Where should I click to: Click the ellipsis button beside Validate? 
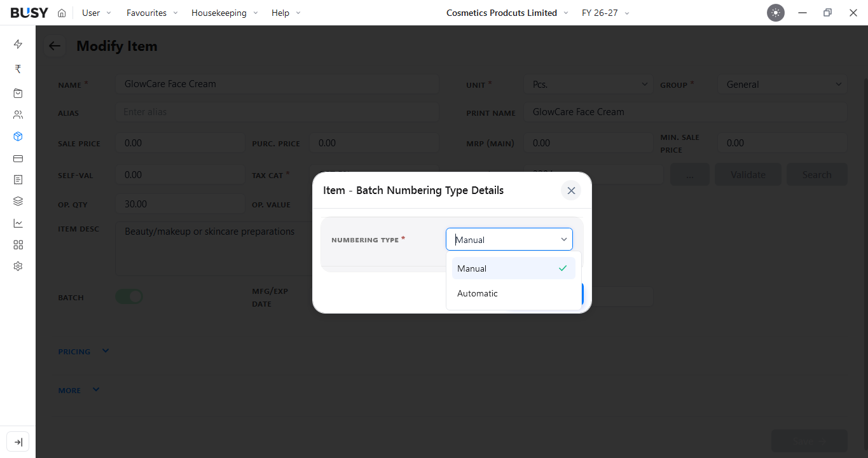690,174
